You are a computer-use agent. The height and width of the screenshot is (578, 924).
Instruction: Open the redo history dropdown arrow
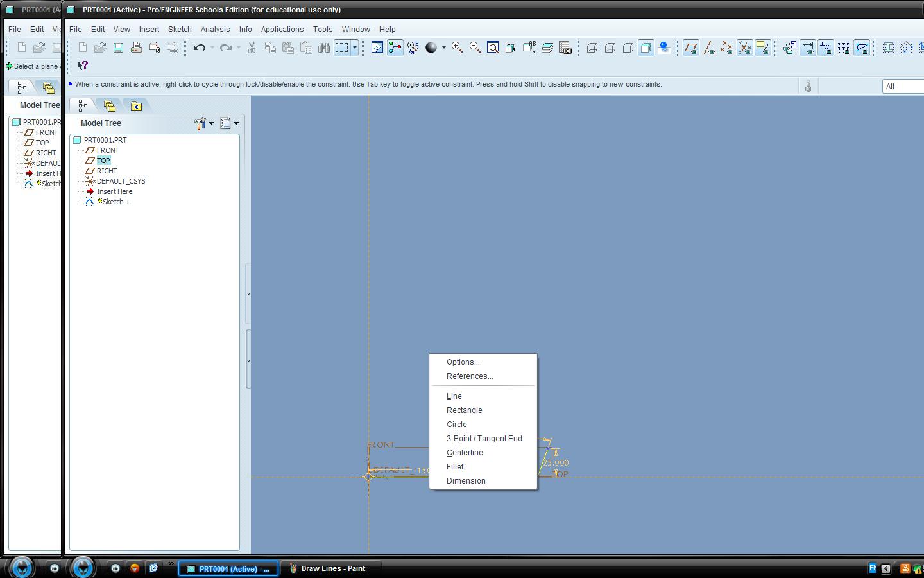tap(238, 48)
